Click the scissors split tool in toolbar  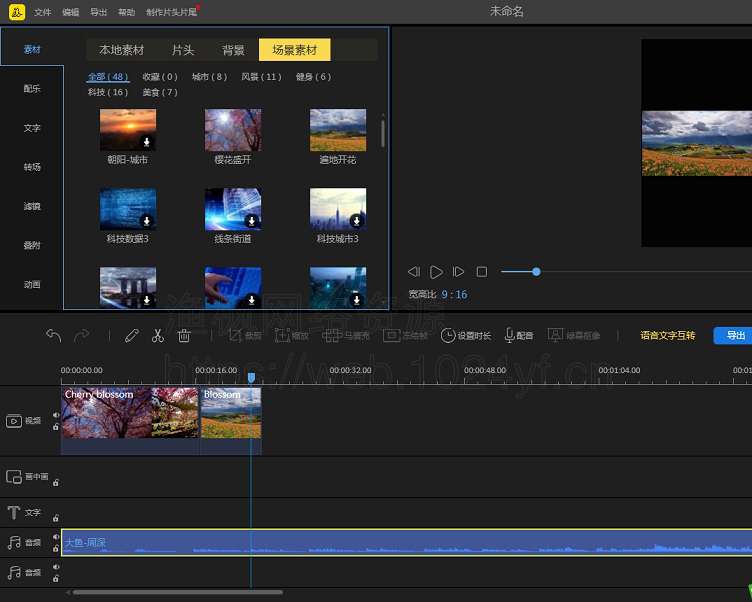157,336
